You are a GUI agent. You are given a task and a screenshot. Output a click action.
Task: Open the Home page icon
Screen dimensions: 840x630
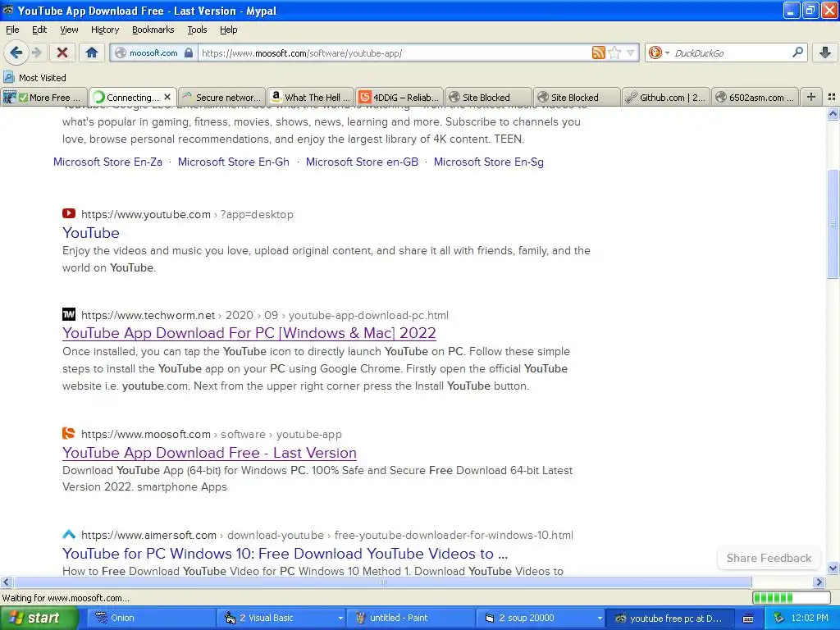coord(92,52)
